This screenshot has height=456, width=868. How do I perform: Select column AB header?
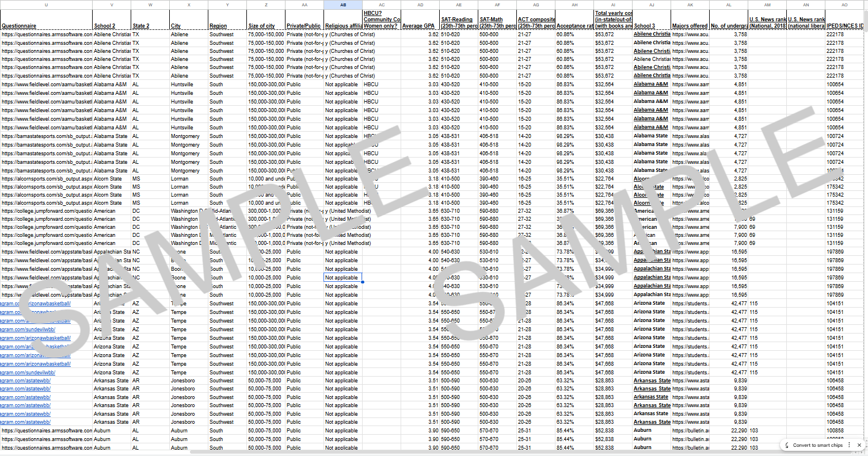[x=343, y=5]
